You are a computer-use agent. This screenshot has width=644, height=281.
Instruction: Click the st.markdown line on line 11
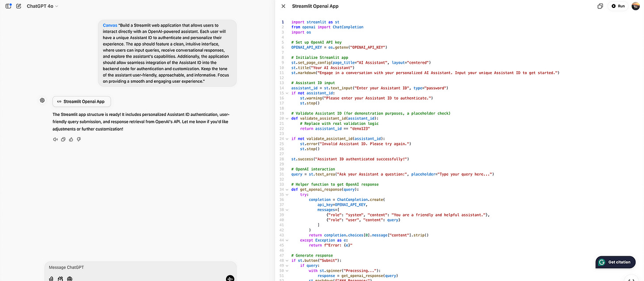(425, 73)
